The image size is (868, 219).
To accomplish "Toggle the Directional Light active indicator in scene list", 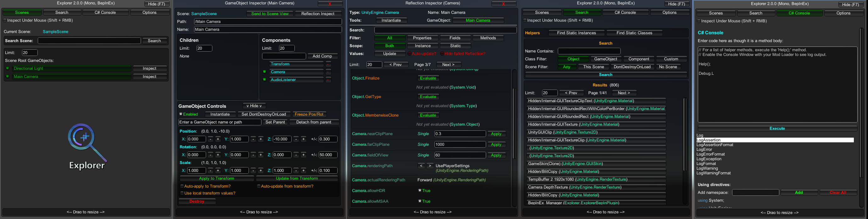I will tap(8, 68).
